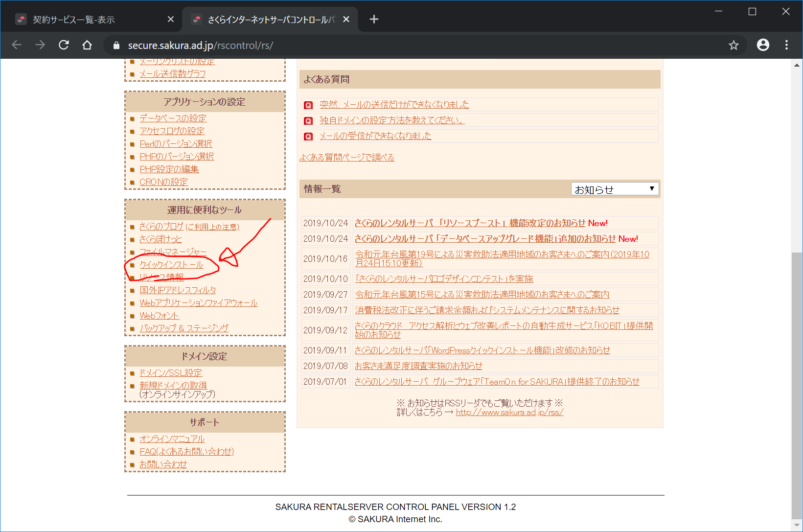The image size is (803, 532).
Task: Open オンラインマニュアル link
Action: coord(172,439)
